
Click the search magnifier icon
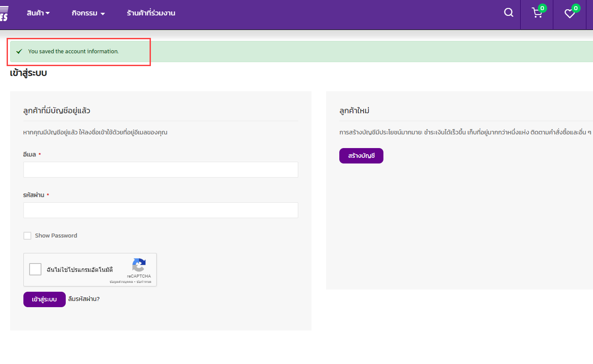point(509,13)
